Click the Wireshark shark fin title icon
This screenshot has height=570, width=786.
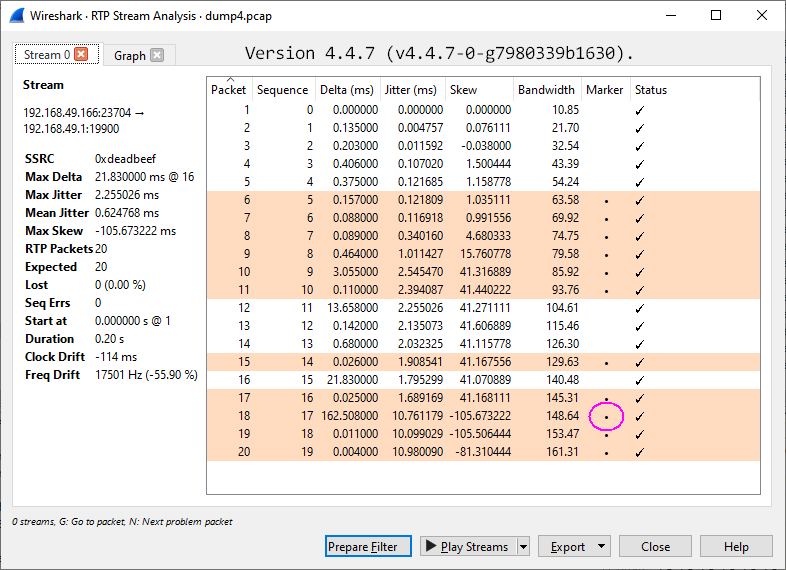coord(17,16)
